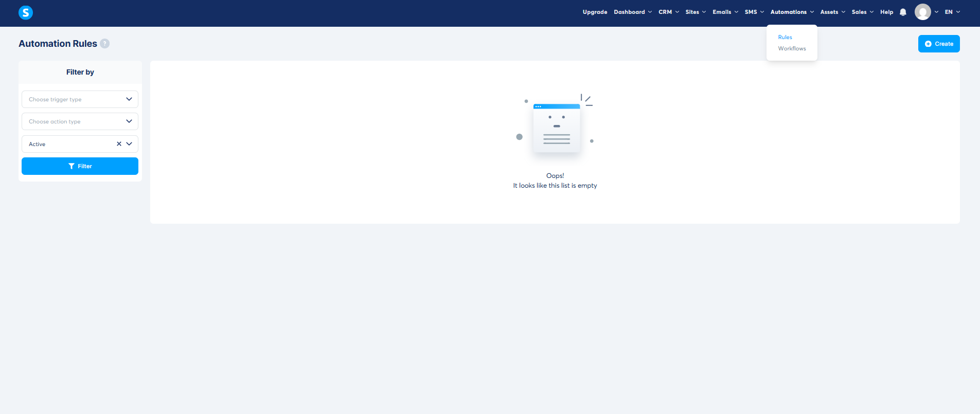This screenshot has width=980, height=414.
Task: Open the notifications bell icon
Action: click(903, 12)
